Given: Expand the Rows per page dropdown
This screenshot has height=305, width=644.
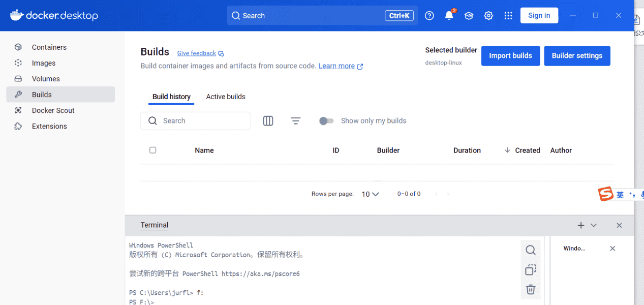Looking at the screenshot, I should point(371,194).
